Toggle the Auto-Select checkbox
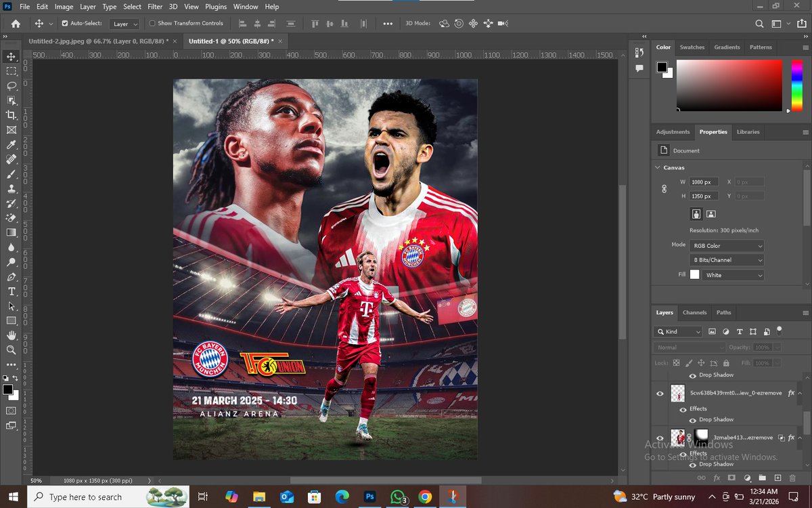 coord(65,23)
